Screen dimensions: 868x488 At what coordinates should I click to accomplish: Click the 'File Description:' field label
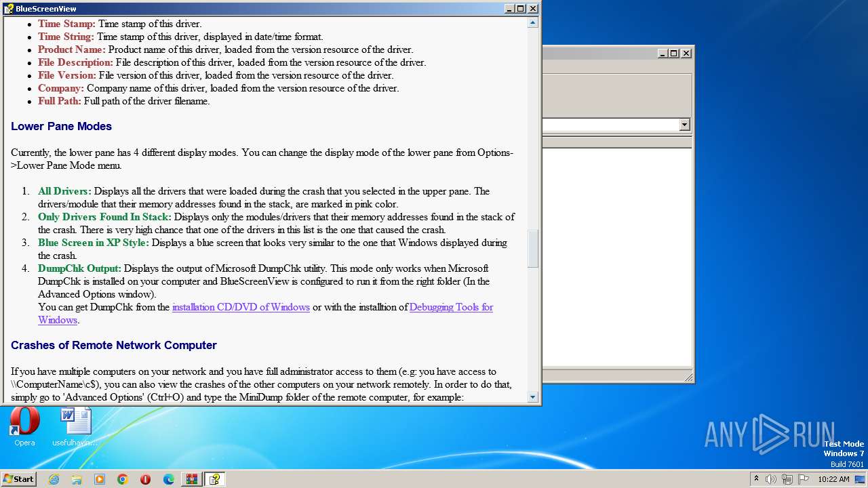(x=75, y=62)
